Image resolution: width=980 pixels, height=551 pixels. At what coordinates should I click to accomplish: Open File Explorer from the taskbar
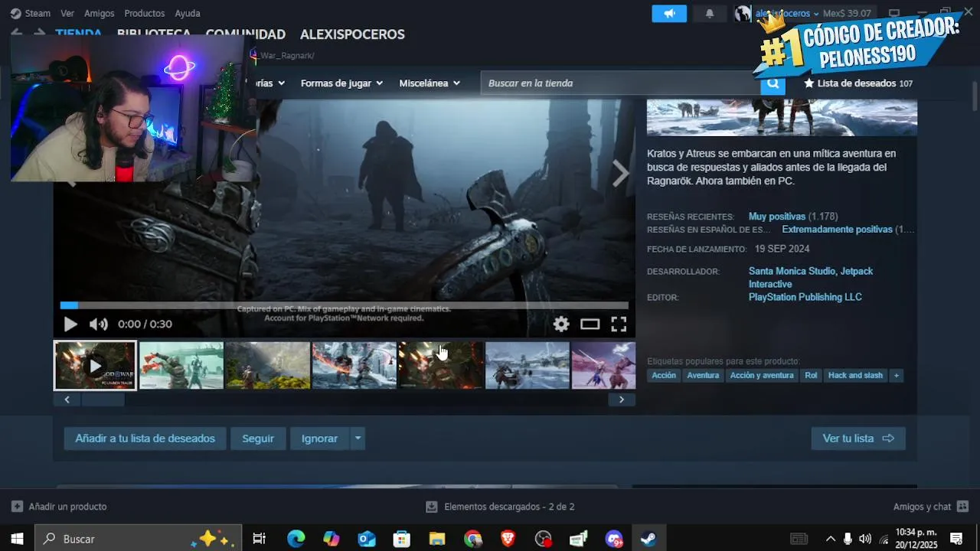pyautogui.click(x=437, y=539)
